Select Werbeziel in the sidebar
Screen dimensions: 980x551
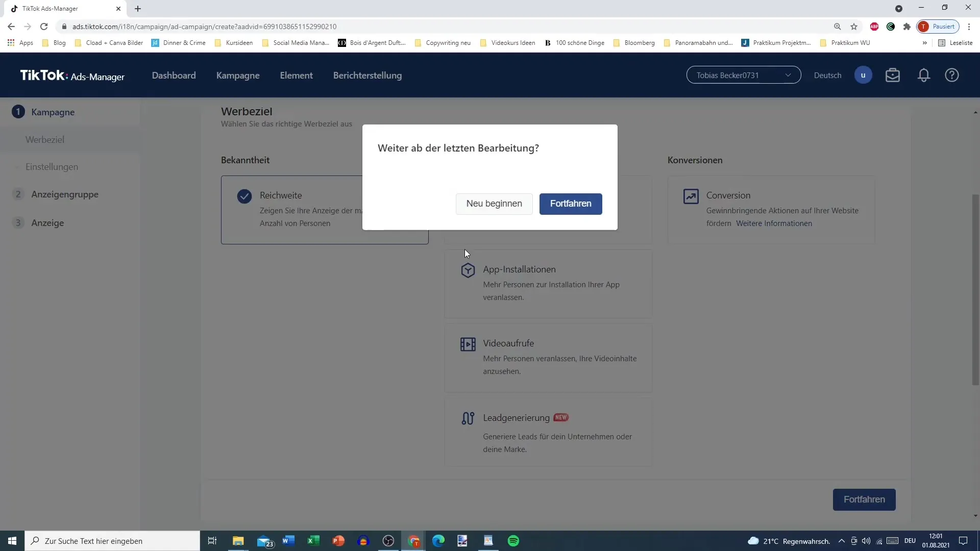(x=45, y=139)
